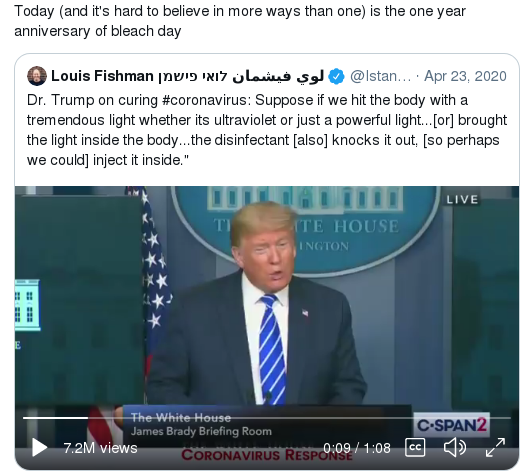Play the embedded briefing video
Screen dimensions: 532x475
click(40, 448)
